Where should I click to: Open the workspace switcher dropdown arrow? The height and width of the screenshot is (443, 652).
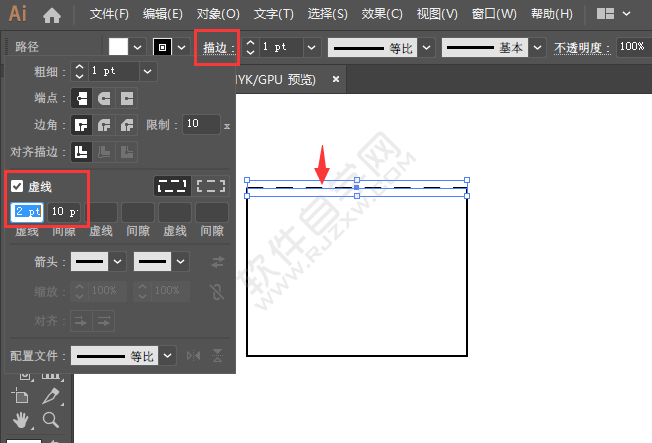tap(626, 14)
